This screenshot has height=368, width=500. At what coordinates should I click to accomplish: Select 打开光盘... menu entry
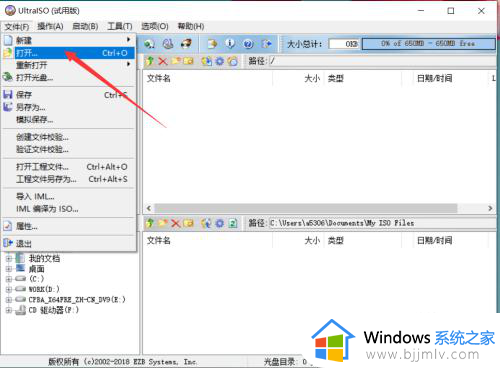click(69, 78)
